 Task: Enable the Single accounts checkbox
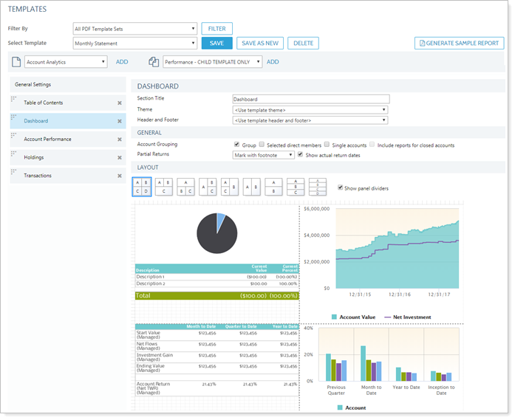(x=327, y=145)
